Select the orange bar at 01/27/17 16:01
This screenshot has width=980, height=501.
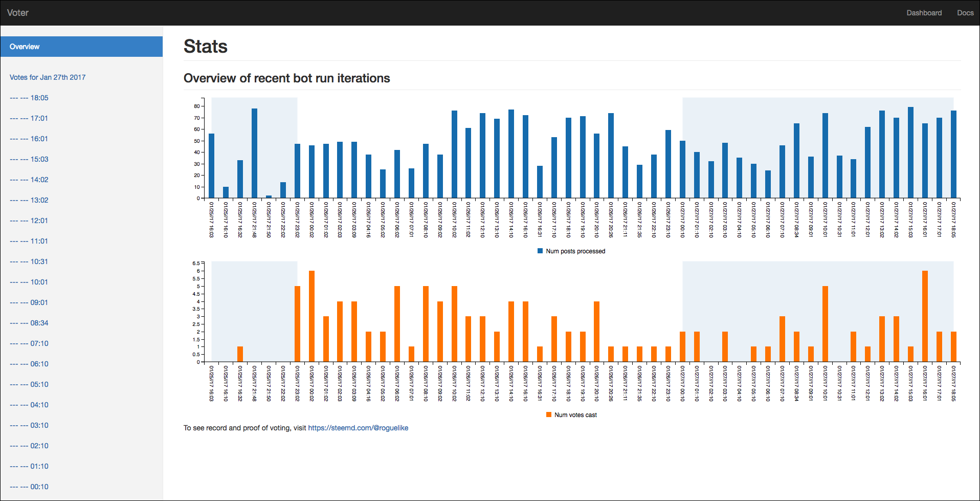tap(925, 316)
